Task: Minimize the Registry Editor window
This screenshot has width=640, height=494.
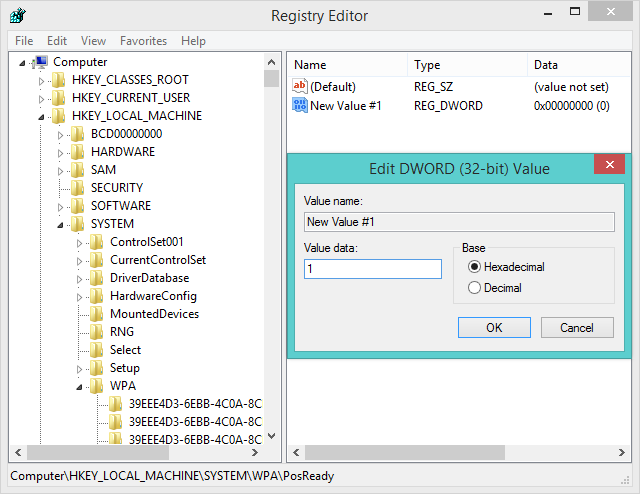Action: point(548,12)
